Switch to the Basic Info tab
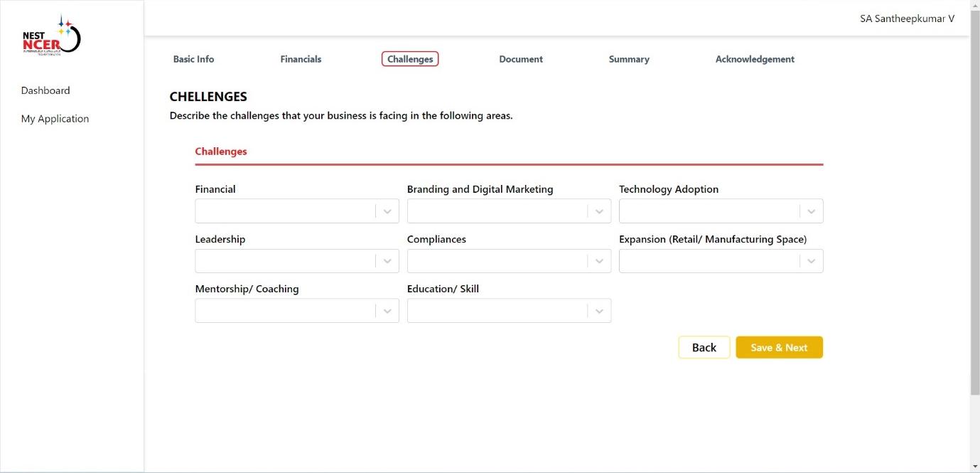This screenshot has height=473, width=980. (x=193, y=59)
